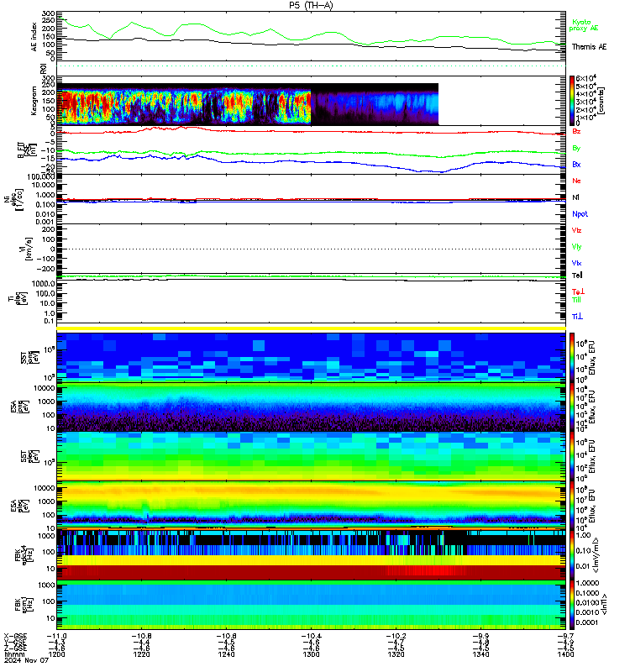Click the red Bz legend label
The width and height of the screenshot is (630, 672).
click(576, 131)
